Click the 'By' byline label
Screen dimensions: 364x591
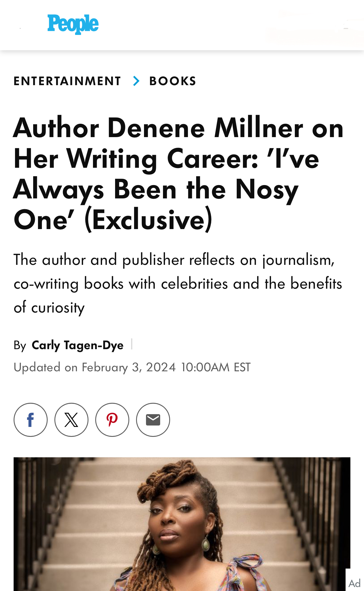[x=20, y=345]
